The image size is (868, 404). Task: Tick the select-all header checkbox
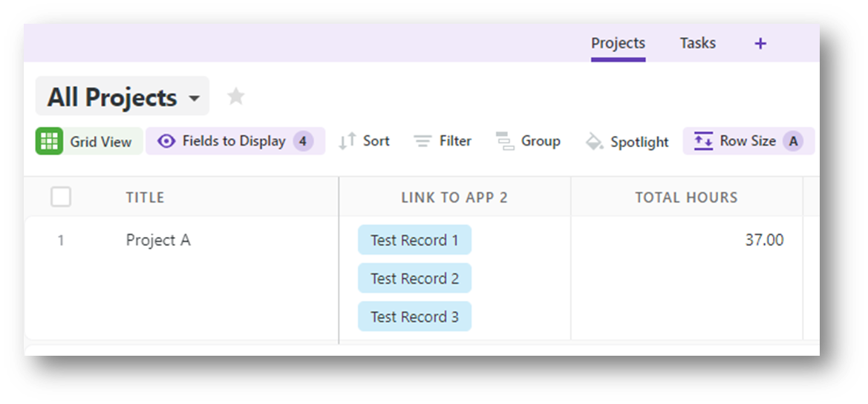(x=61, y=197)
